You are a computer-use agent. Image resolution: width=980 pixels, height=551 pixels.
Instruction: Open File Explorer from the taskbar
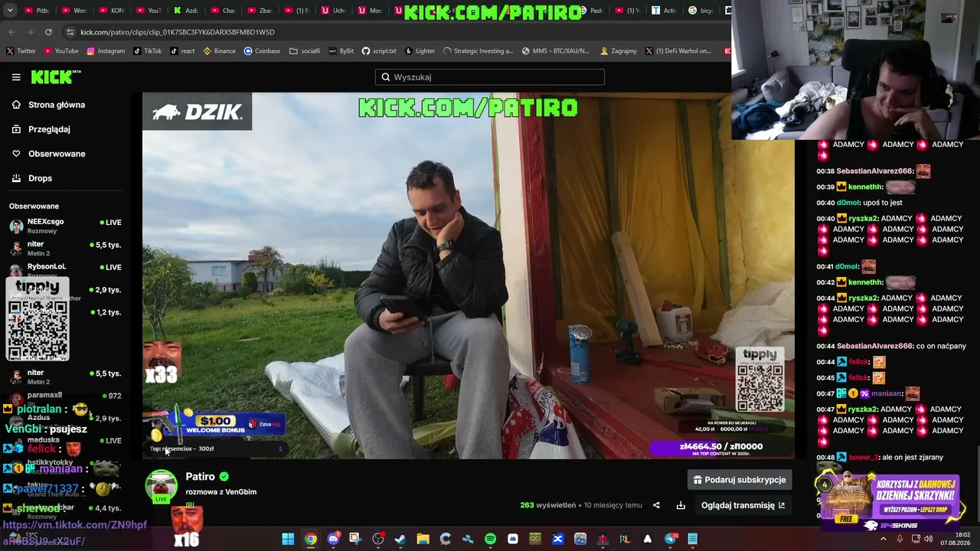pos(423,540)
